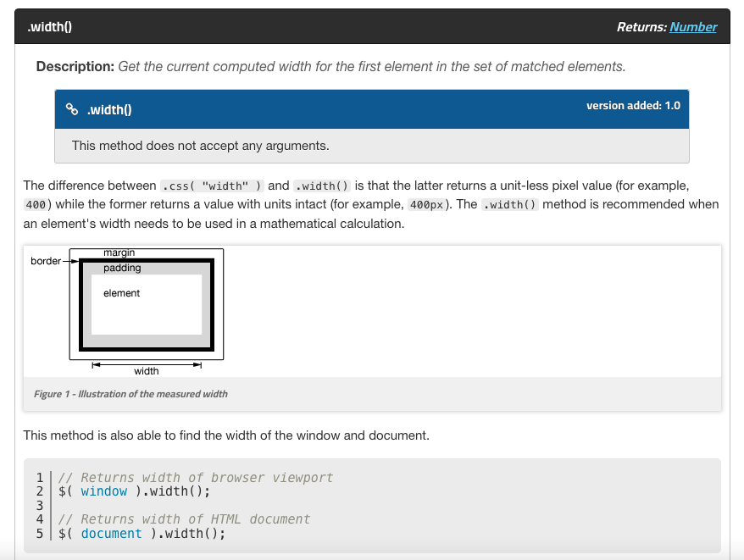Screen dimensions: 744x560
Task: Select the .css( "width" ) inline code
Action: pos(213,186)
